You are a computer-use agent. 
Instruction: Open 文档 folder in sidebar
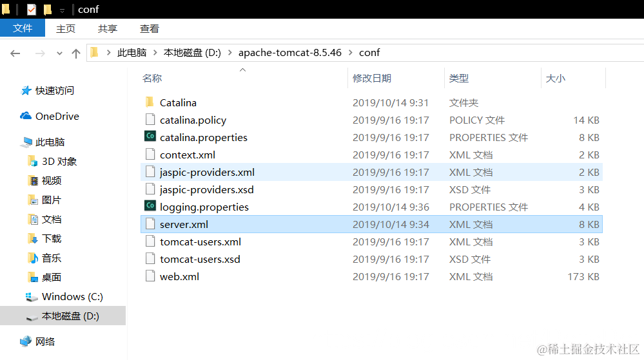[52, 219]
